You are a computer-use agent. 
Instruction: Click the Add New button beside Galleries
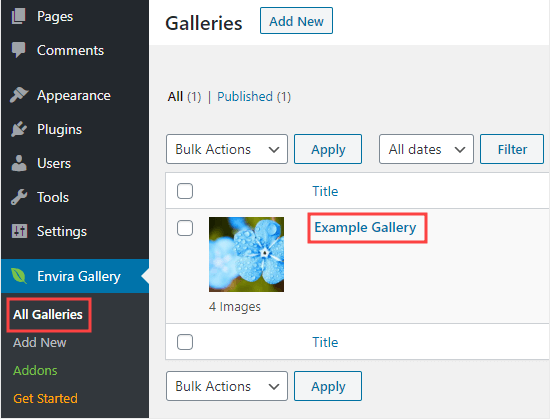point(296,21)
